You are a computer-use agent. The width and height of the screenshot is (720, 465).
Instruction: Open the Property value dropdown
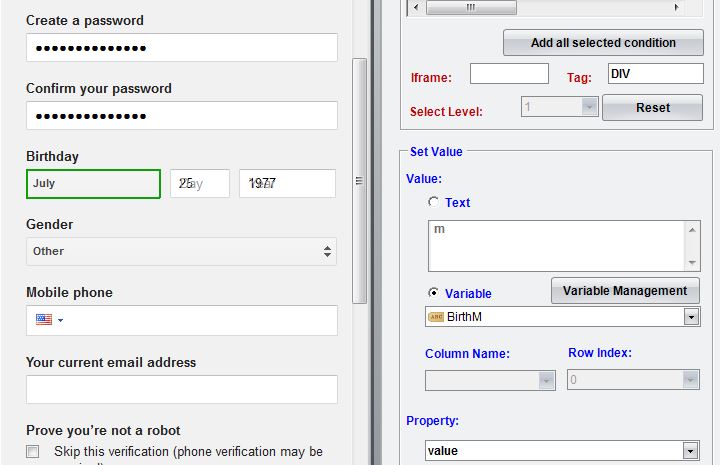click(690, 451)
